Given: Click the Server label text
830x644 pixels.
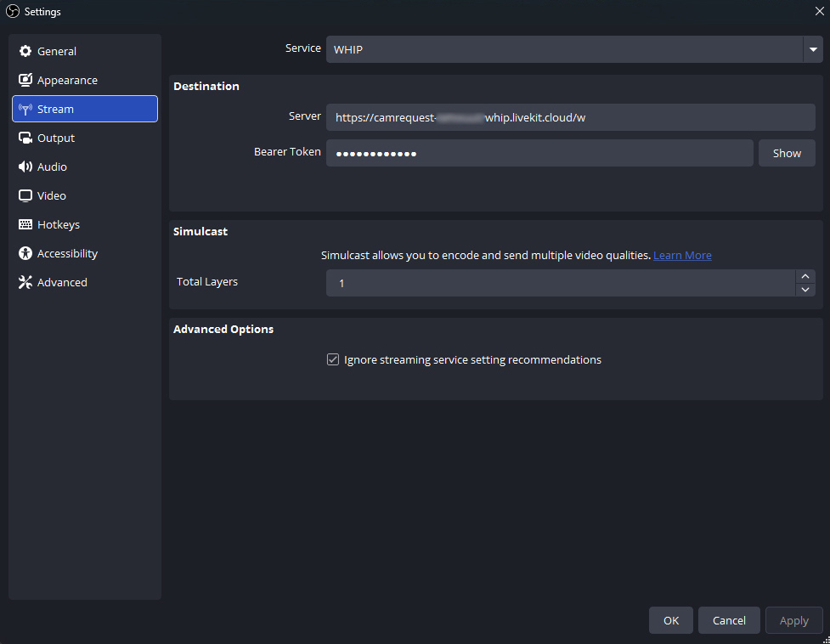Looking at the screenshot, I should [x=305, y=116].
